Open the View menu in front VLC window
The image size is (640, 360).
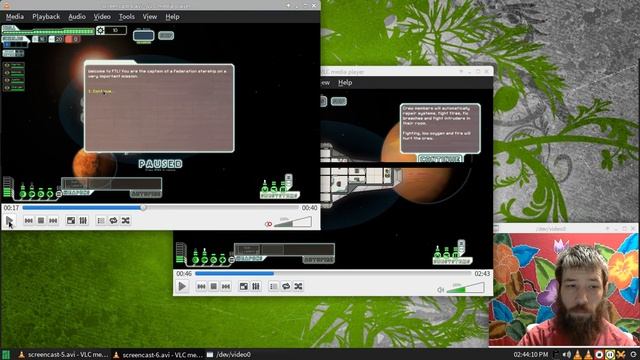point(150,17)
